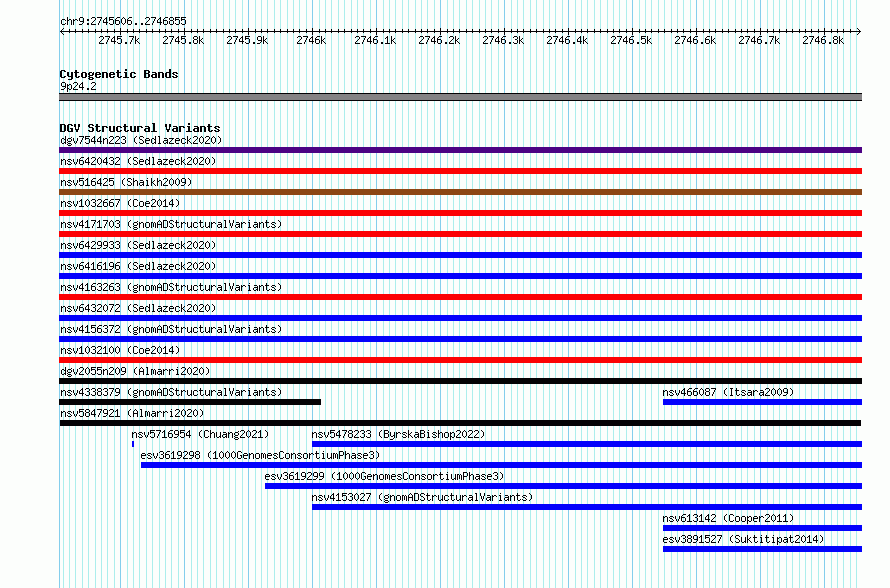Click the brown nsv516425 variant bar
This screenshot has height=588, width=890.
(460, 192)
